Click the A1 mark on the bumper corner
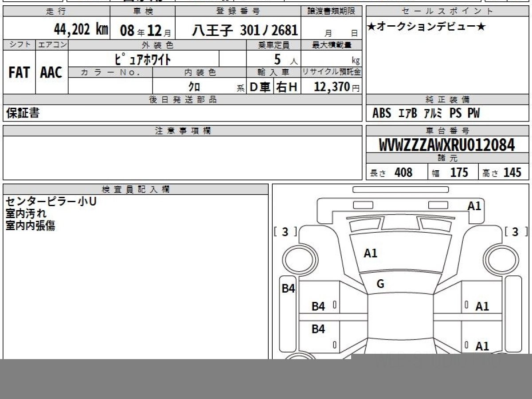 474,206
